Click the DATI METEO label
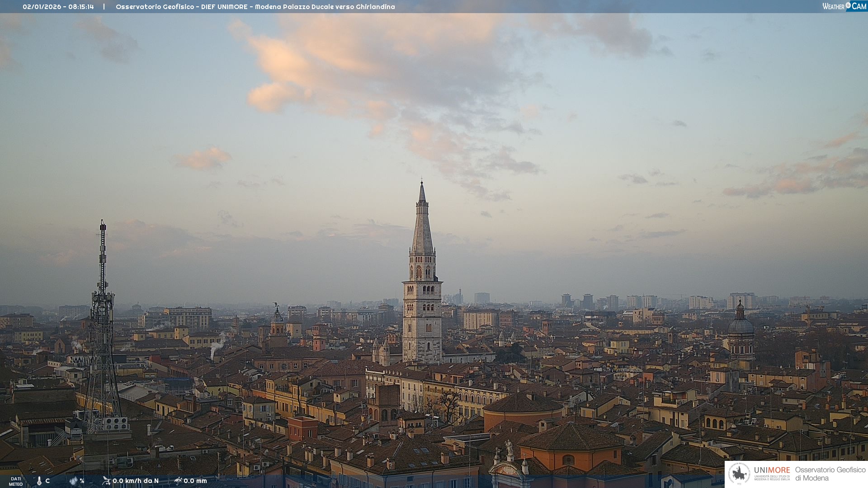 16,481
